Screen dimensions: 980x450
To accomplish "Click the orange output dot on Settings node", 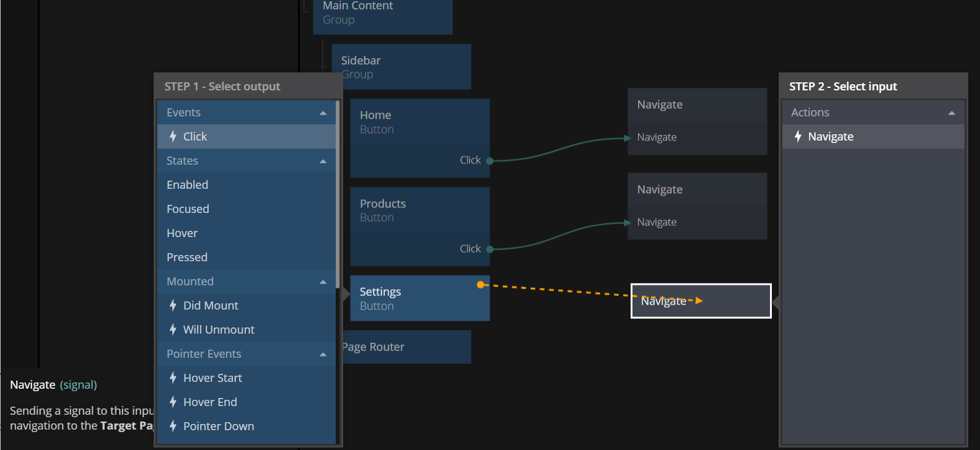I will [x=480, y=285].
